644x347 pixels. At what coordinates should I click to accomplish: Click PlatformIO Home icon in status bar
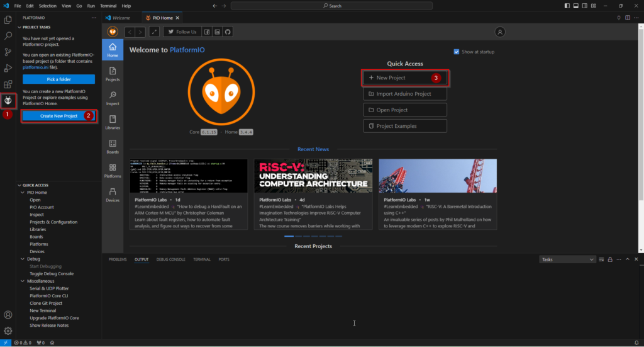52,343
